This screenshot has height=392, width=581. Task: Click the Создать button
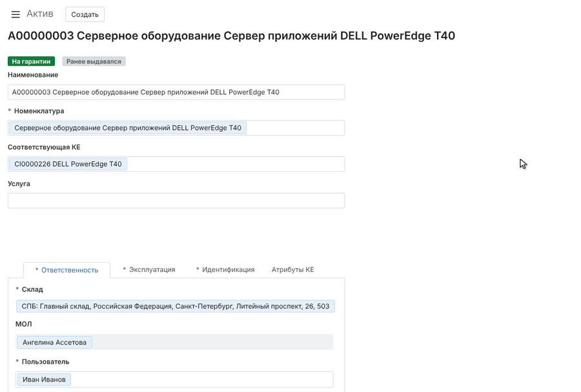[x=85, y=14]
